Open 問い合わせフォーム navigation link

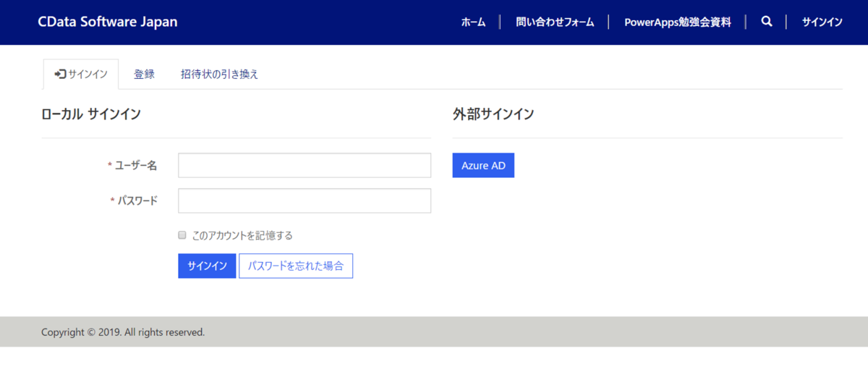[555, 22]
